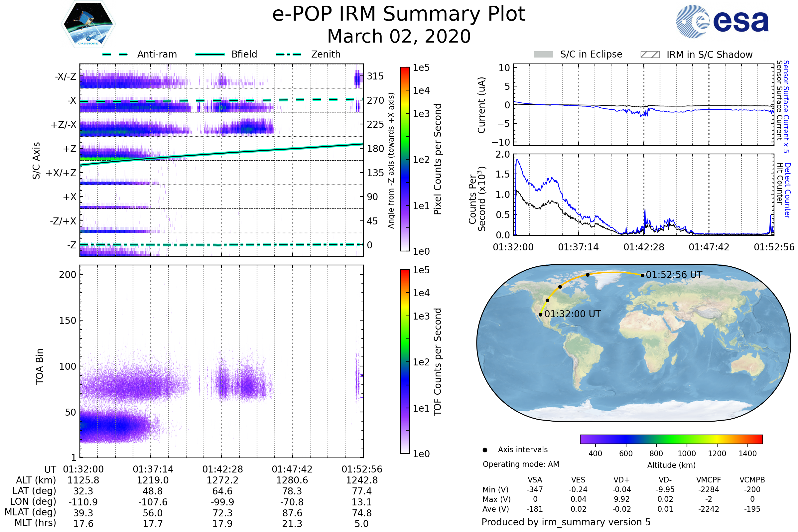Click the 01:52:56 UT end dot on map
Viewport: 798px width, 532px height.
tap(643, 276)
